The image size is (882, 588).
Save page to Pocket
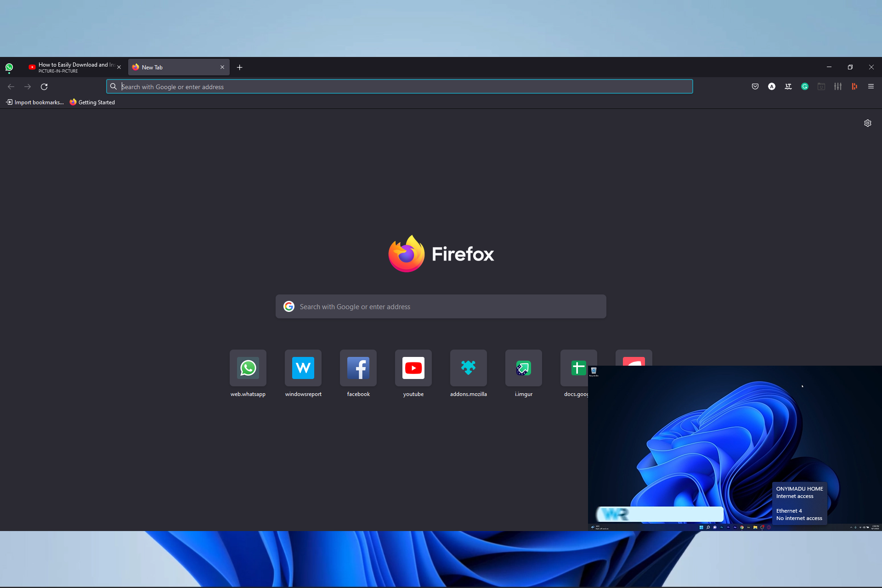coord(755,87)
